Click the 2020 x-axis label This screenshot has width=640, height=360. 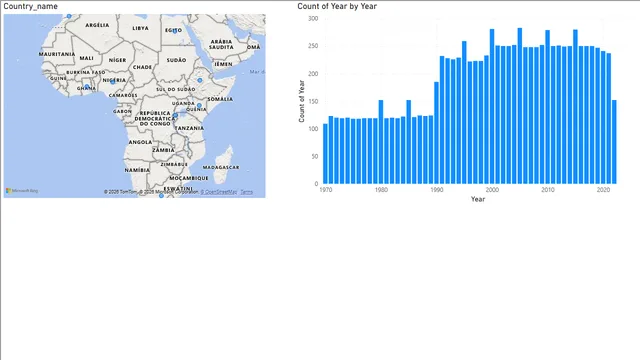click(x=603, y=190)
